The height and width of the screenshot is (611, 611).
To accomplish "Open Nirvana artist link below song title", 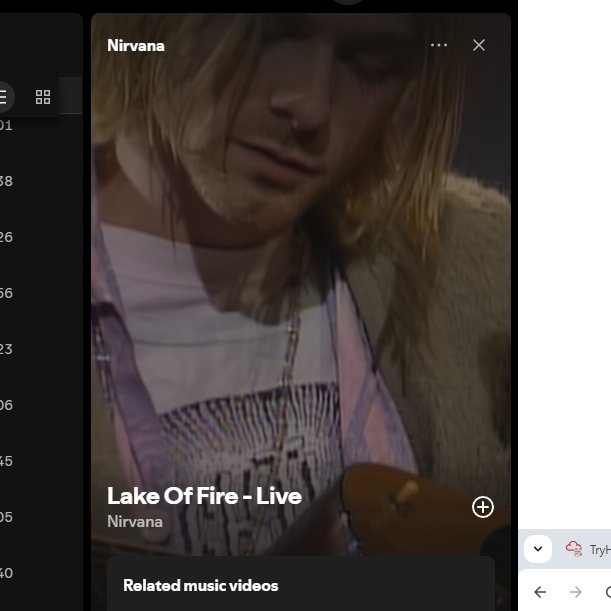I will point(135,521).
